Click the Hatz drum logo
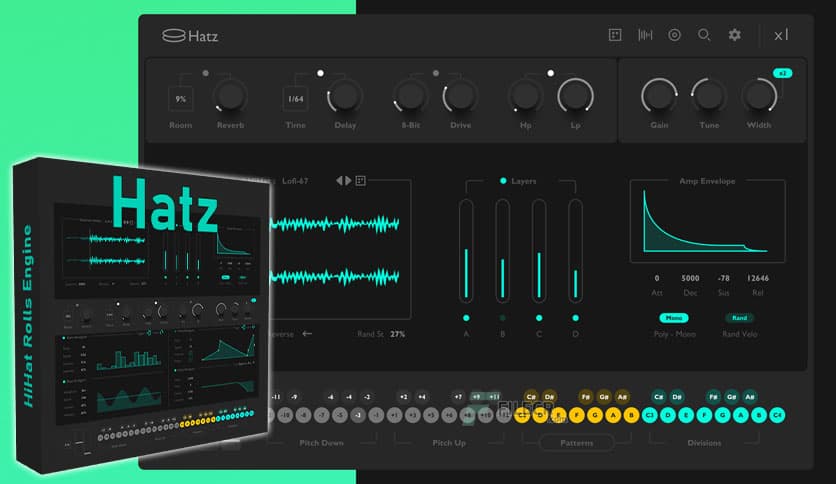 173,35
